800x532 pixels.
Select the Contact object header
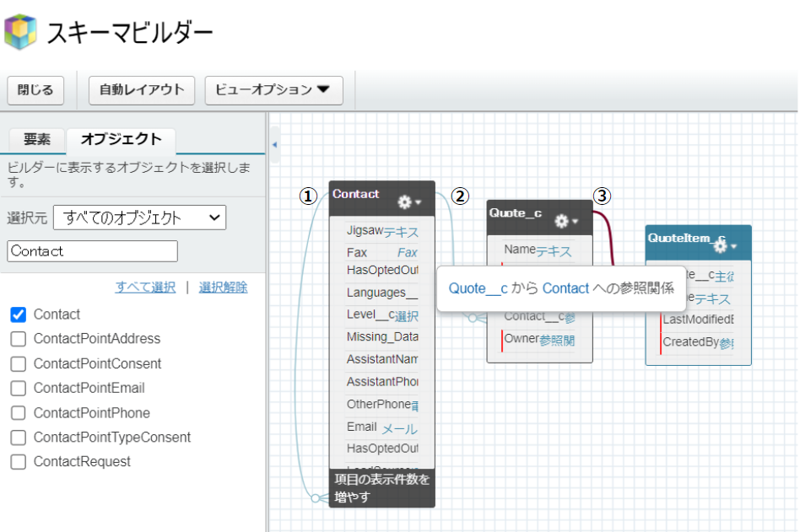382,198
